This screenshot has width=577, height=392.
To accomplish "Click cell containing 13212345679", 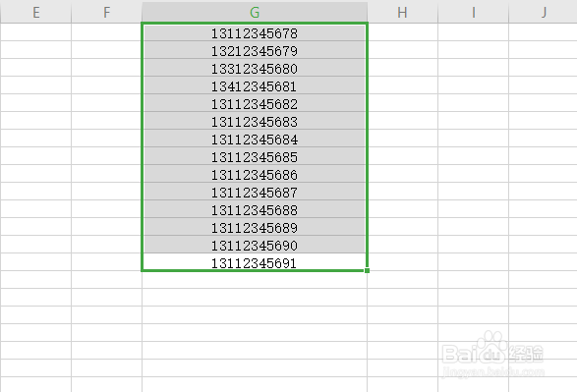I will (255, 50).
